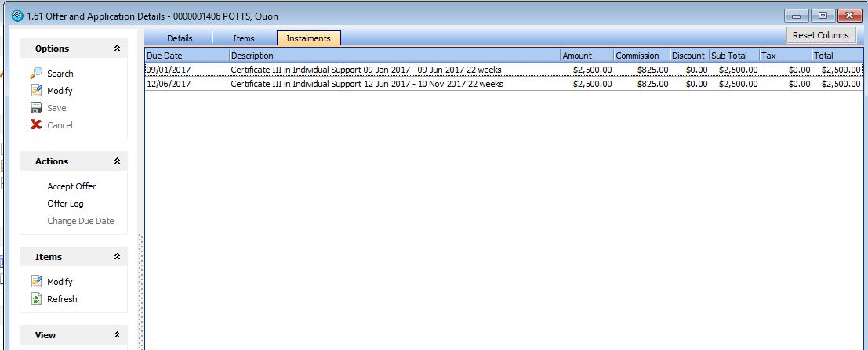
Task: Collapse the Options panel
Action: [117, 49]
